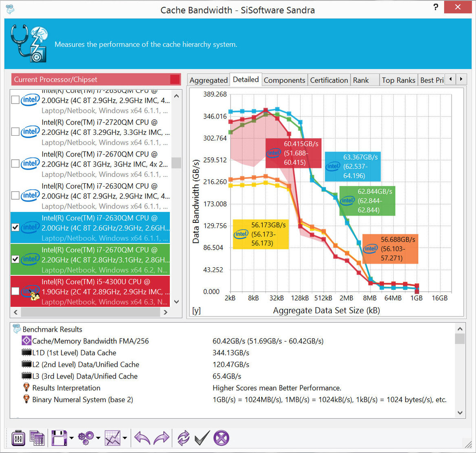Click the Intel logo of i7-2720QM row
The height and width of the screenshot is (453, 476).
(30, 132)
